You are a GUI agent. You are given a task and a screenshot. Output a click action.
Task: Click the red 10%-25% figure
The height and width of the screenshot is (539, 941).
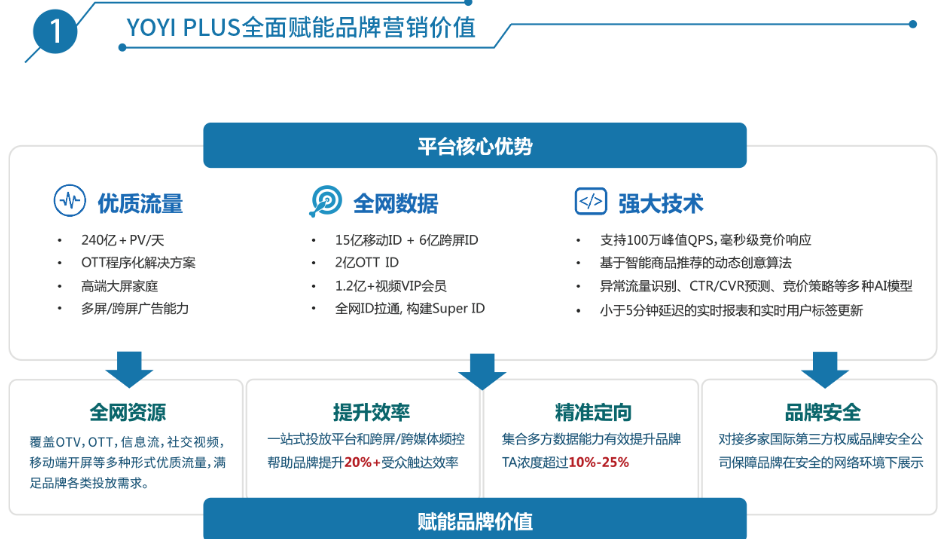pyautogui.click(x=598, y=462)
